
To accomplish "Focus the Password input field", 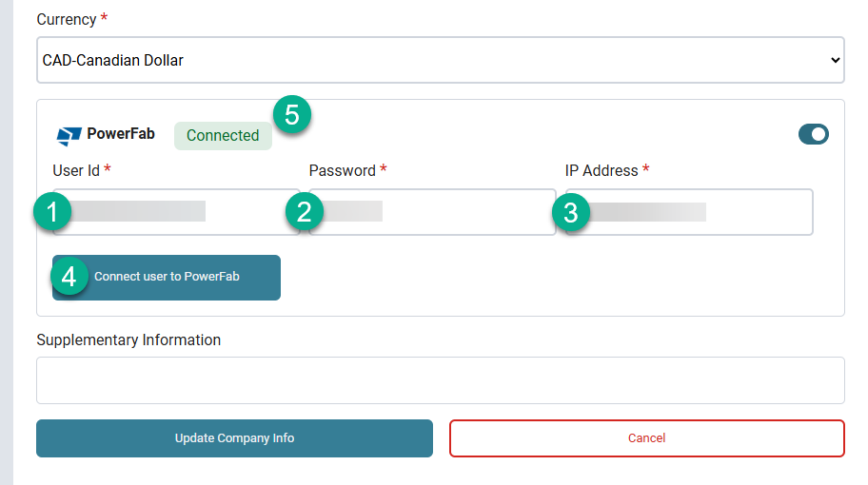I will [432, 212].
